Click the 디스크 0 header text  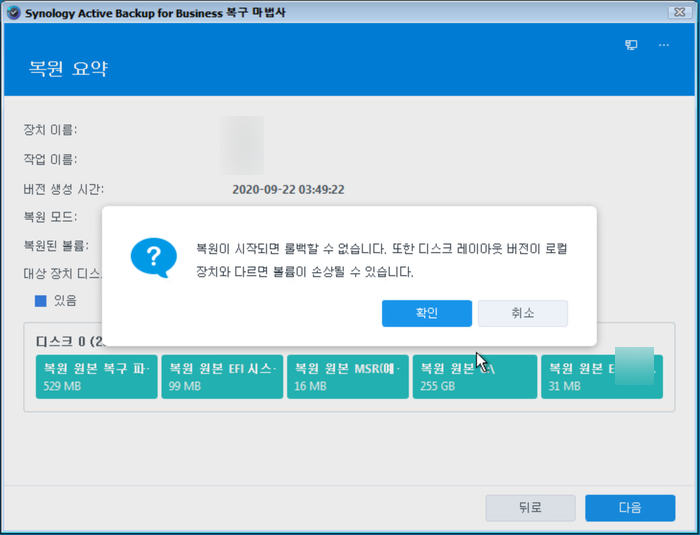coord(69,341)
